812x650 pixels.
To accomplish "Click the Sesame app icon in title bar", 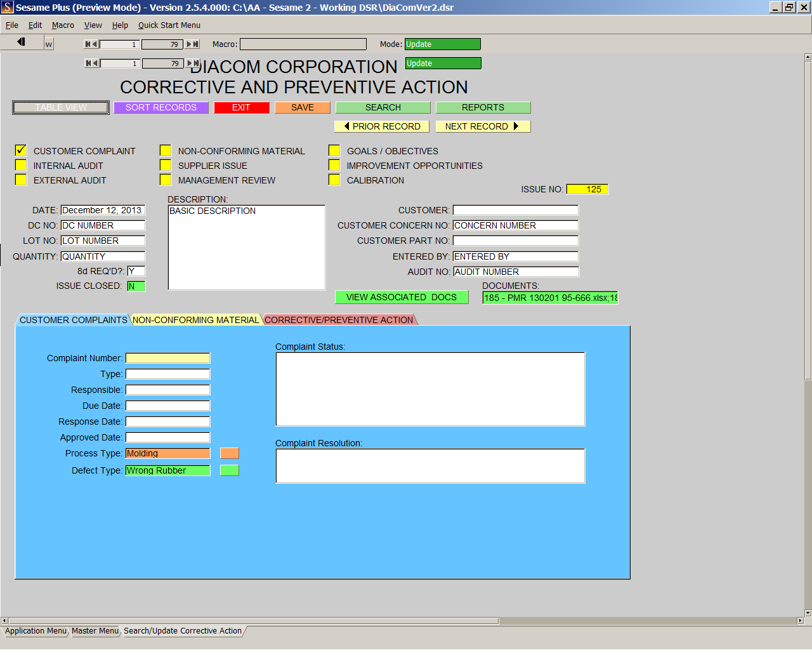I will 8,8.
